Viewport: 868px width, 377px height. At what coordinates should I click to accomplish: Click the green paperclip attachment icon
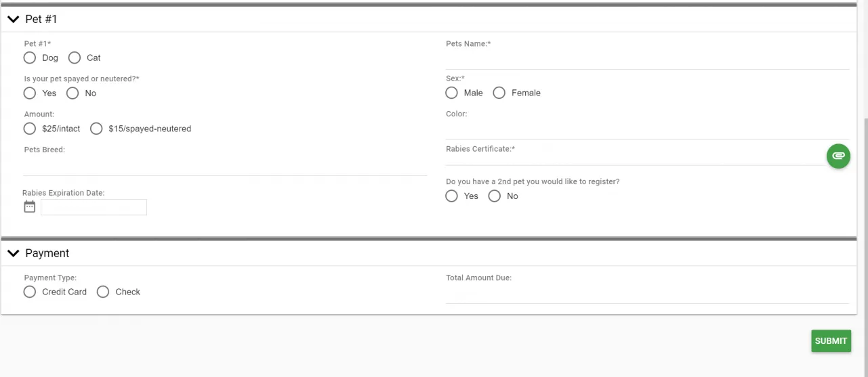pos(838,156)
